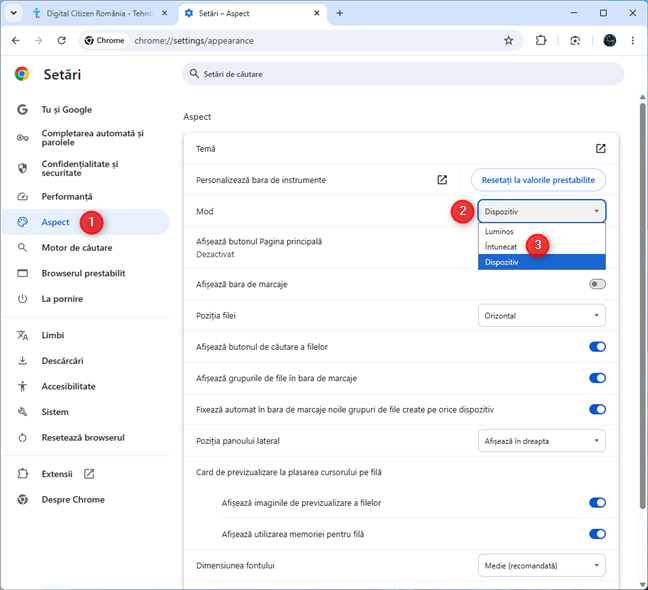Enable the Afișează bara de marcaje toggle
This screenshot has height=590, width=648.
(x=597, y=284)
